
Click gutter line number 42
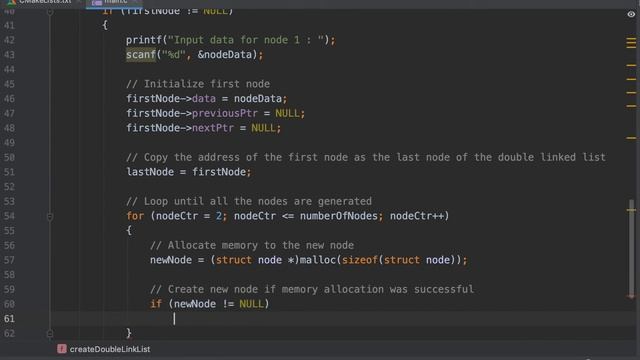(9, 40)
